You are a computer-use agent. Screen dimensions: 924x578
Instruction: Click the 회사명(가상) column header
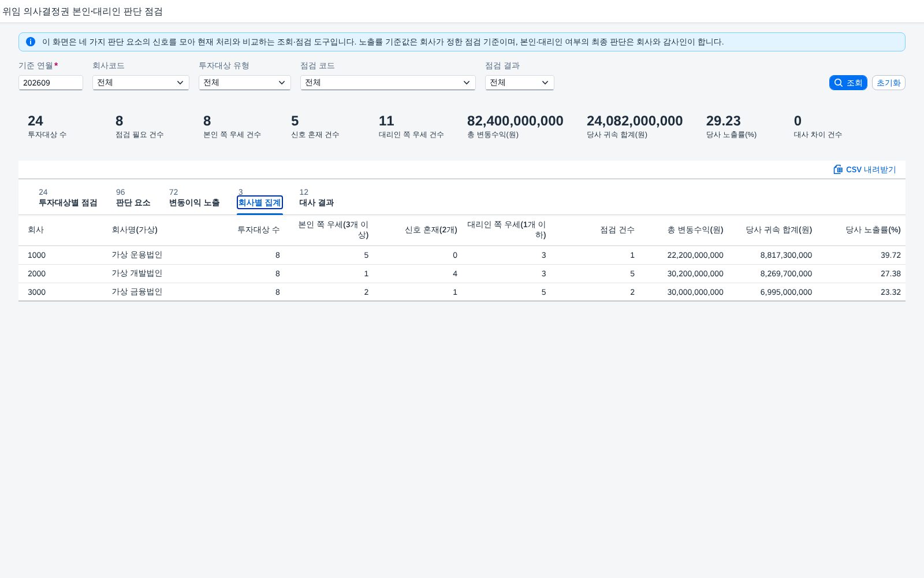[135, 229]
